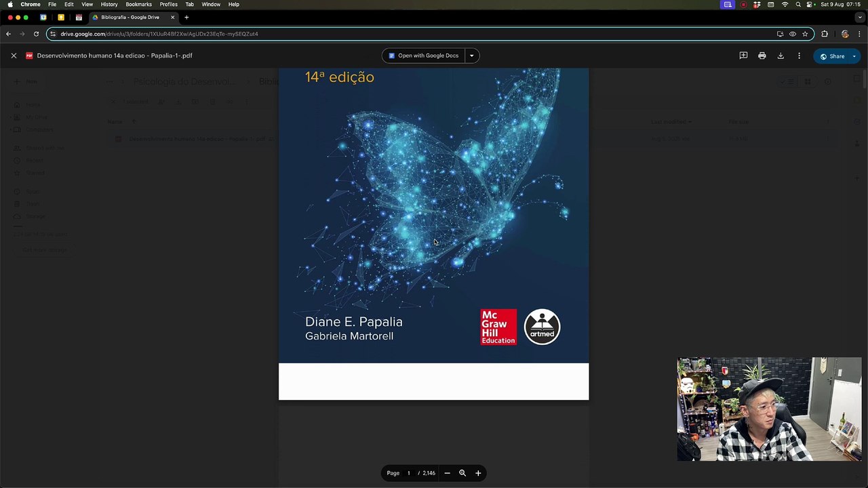
Task: Open the Help menu
Action: click(x=234, y=4)
